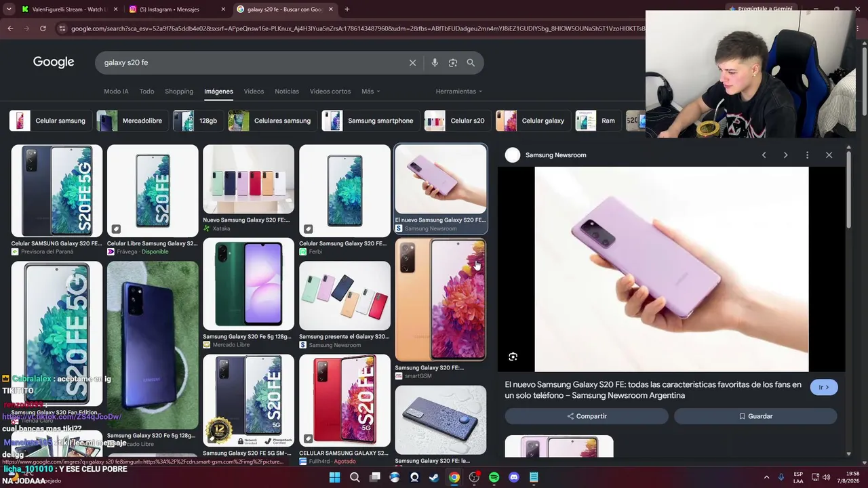Open Windows taskbar search
This screenshot has width=868, height=488.
pos(355,477)
